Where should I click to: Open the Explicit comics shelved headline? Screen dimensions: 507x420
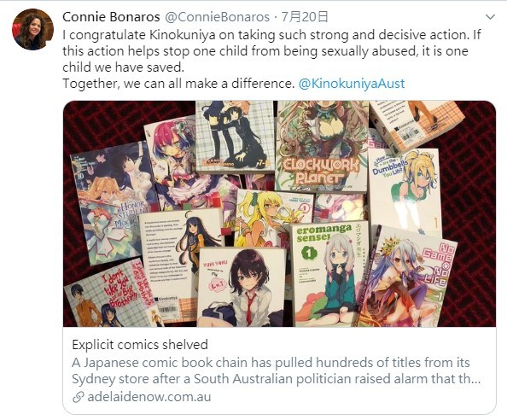(x=140, y=345)
